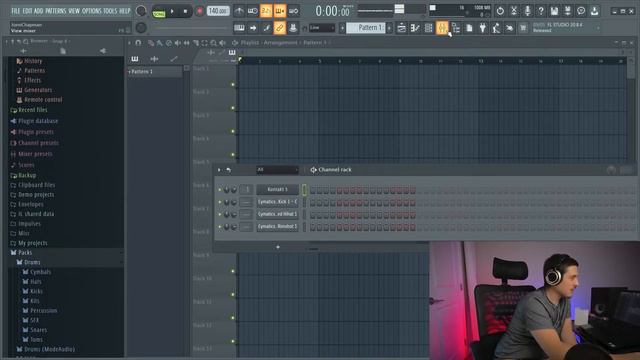The height and width of the screenshot is (360, 640).
Task: Click the tempo tapper icon
Action: (x=496, y=28)
